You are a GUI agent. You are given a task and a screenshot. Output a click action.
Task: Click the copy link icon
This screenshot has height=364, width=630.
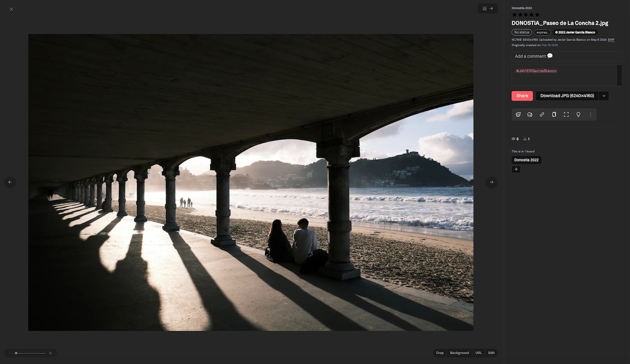pos(542,115)
